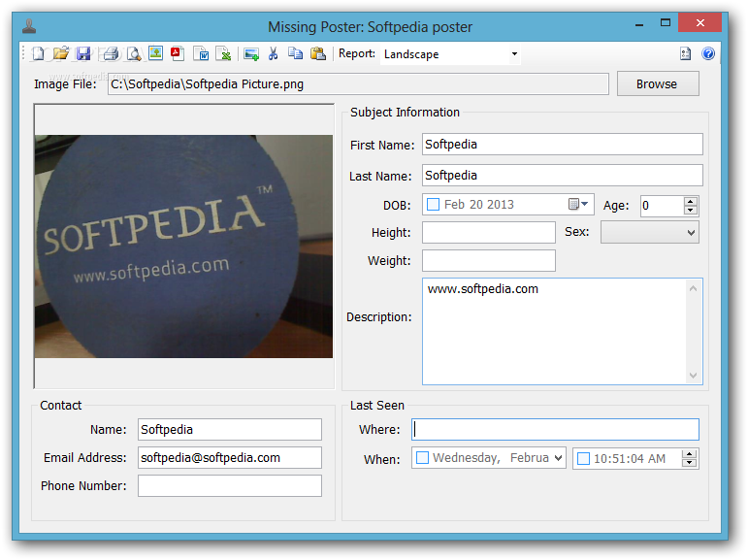
Task: Export poster as image
Action: [x=155, y=53]
